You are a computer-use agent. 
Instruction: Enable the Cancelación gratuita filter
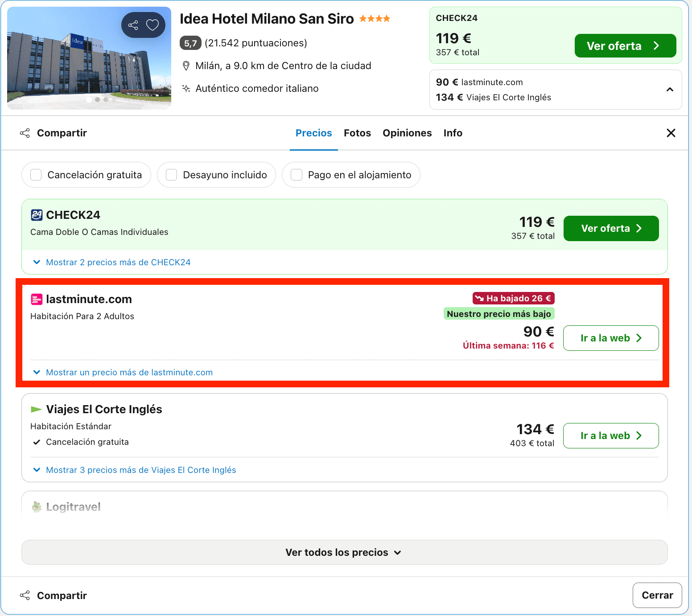[36, 175]
